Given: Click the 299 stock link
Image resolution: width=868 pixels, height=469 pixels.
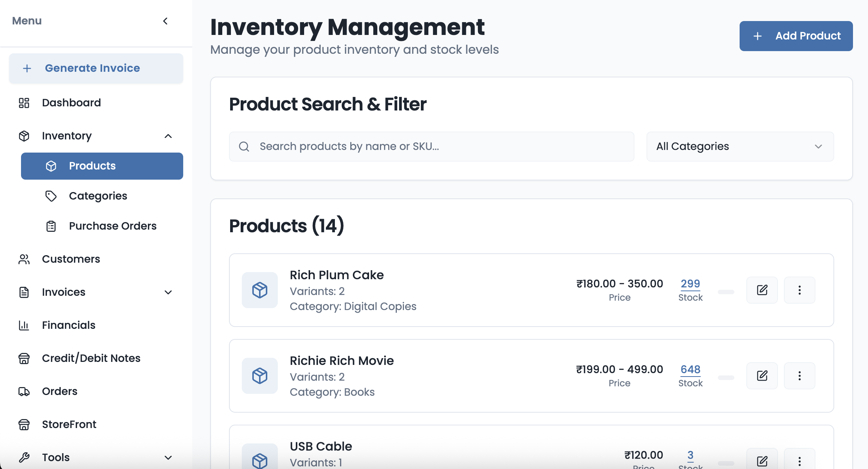Looking at the screenshot, I should coord(690,284).
